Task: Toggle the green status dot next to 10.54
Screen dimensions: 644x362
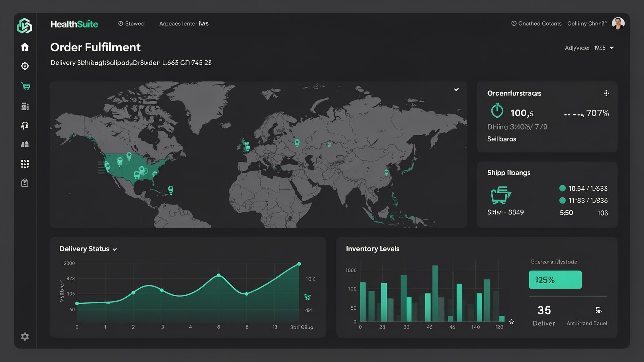Action: [x=563, y=188]
